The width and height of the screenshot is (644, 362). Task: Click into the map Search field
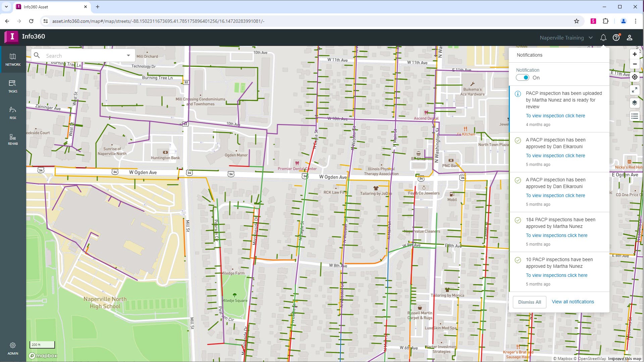point(84,56)
